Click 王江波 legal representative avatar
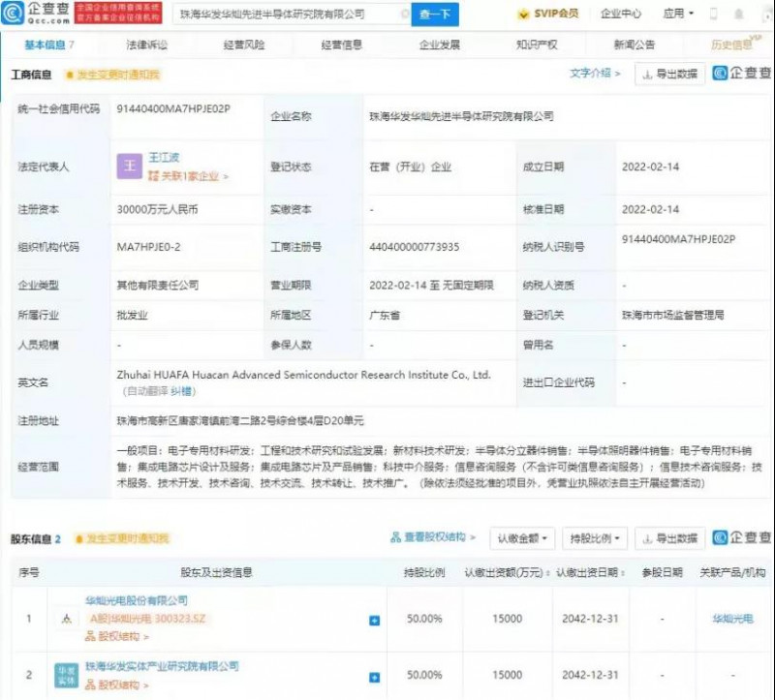The height and width of the screenshot is (700, 775). [130, 167]
